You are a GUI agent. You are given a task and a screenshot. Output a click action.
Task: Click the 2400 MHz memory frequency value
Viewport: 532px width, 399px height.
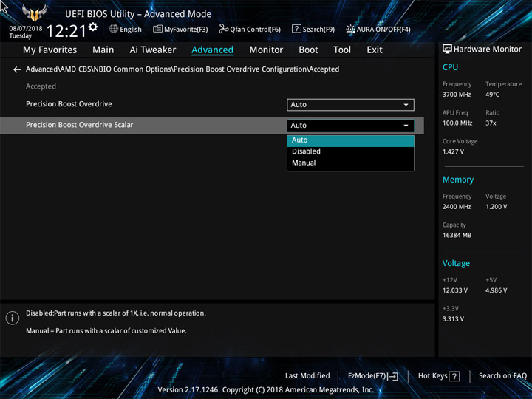(x=457, y=207)
